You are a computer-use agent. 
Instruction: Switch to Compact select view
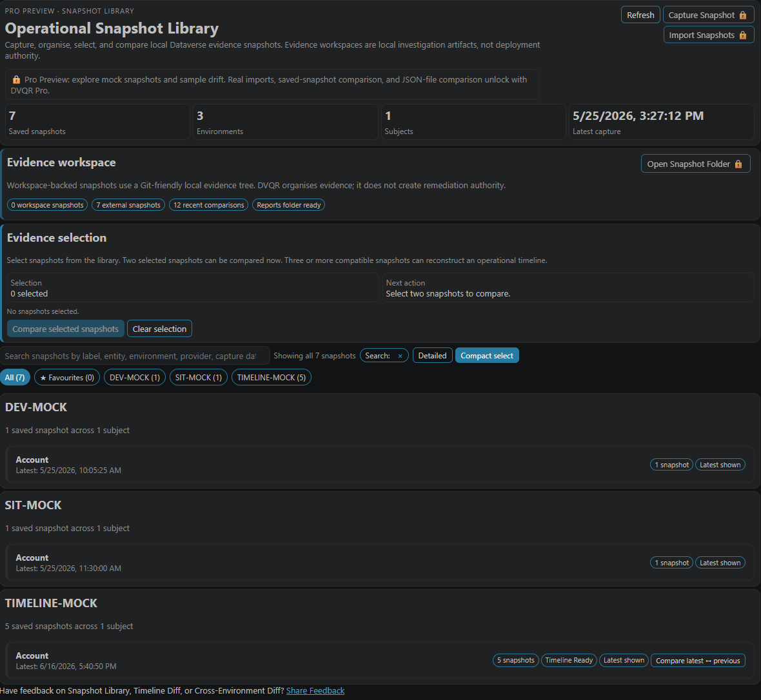[487, 356]
